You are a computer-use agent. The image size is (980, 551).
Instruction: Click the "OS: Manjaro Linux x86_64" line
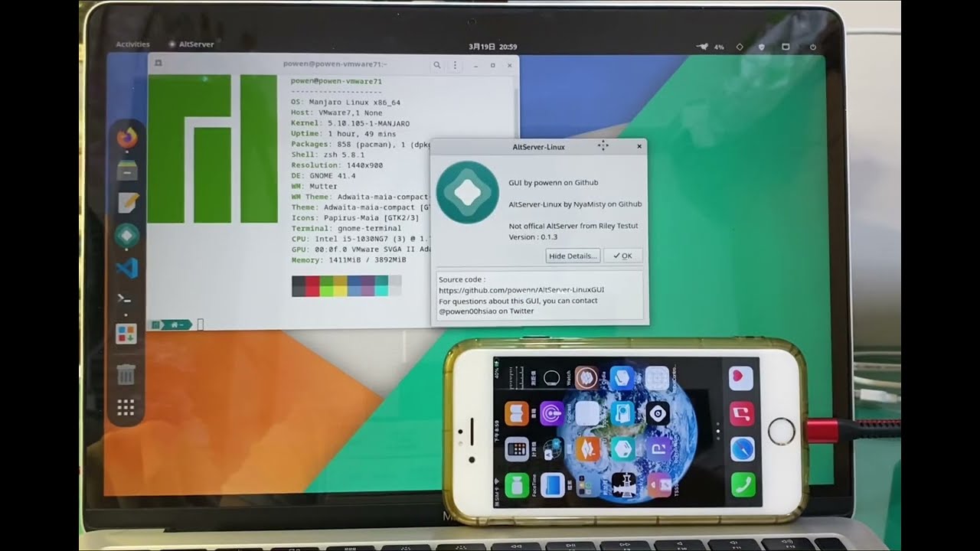click(x=346, y=102)
